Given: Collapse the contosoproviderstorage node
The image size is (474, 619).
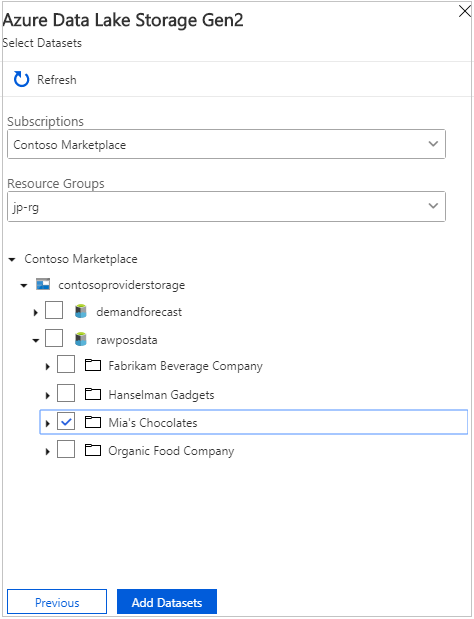Looking at the screenshot, I should [x=24, y=285].
